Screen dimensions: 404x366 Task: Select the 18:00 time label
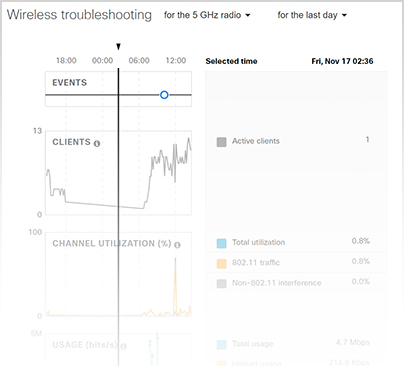[x=66, y=61]
